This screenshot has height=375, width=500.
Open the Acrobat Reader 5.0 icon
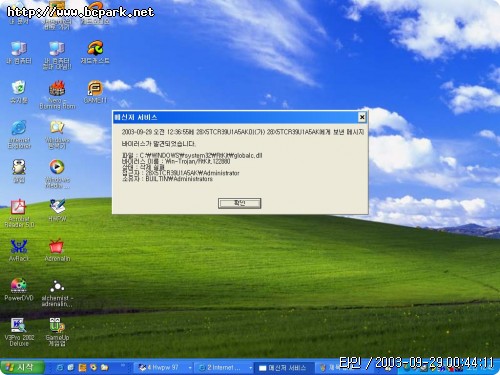19,213
